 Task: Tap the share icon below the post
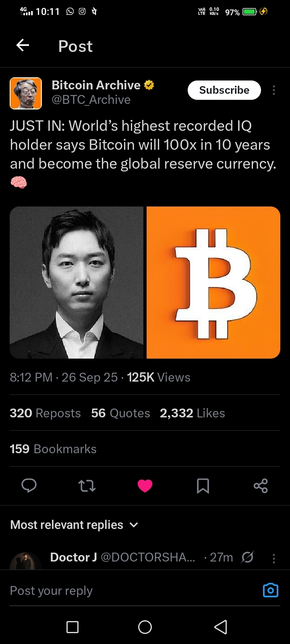point(261,486)
